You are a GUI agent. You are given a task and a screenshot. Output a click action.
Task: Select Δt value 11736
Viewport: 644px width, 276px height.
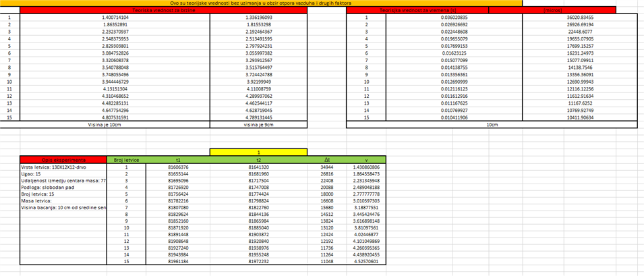pos(327,248)
